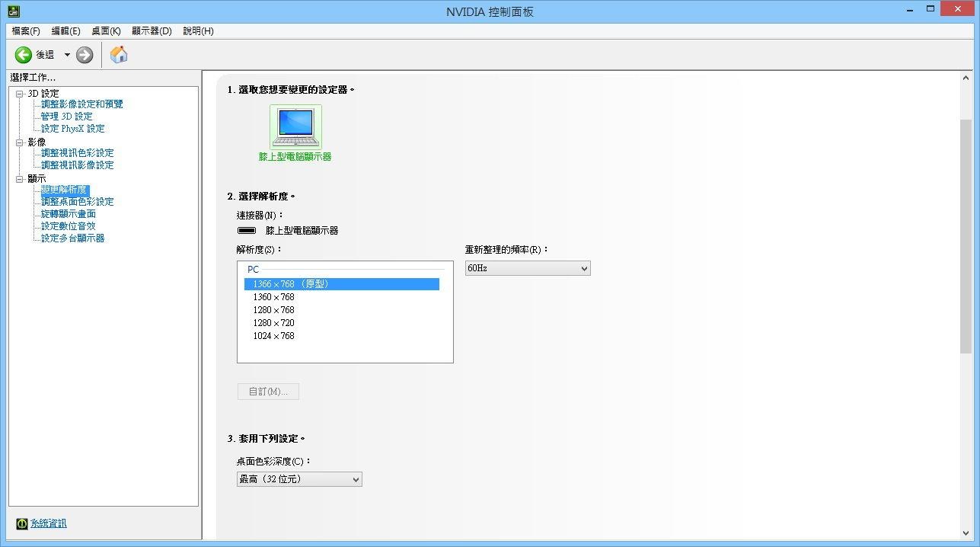Click the 系統資訊 link

coord(48,523)
